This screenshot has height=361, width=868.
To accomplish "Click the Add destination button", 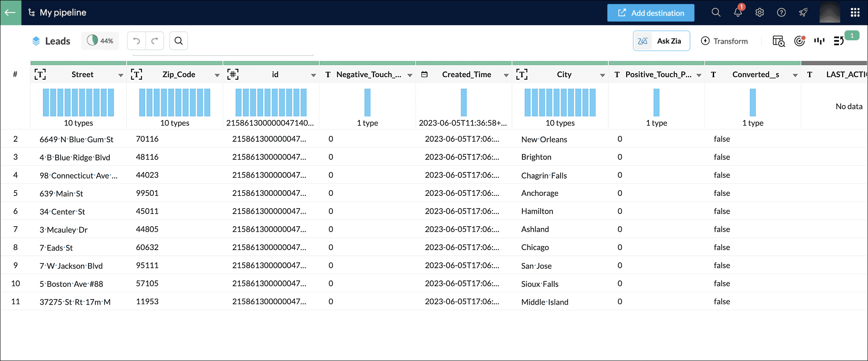I will pyautogui.click(x=651, y=13).
